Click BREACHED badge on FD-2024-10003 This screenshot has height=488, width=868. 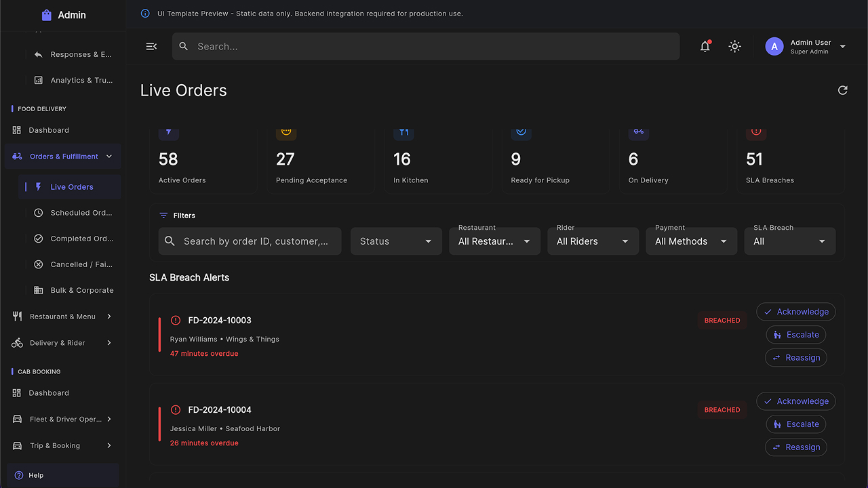722,321
